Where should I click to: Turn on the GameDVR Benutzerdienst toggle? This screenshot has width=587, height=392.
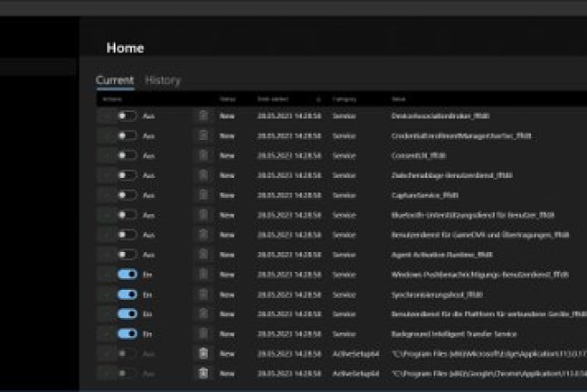tap(127, 235)
